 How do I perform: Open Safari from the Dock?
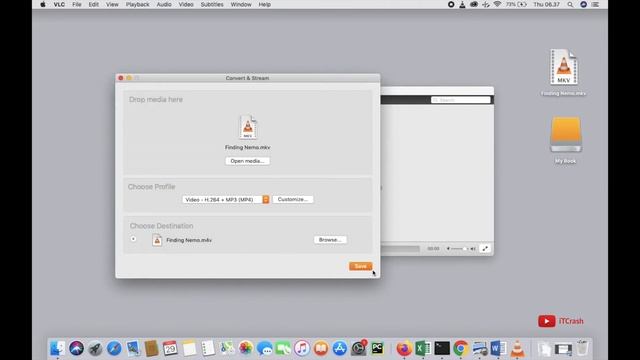[114, 348]
